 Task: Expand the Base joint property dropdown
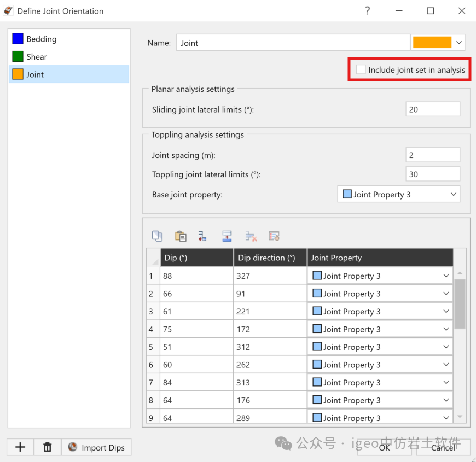(399, 194)
